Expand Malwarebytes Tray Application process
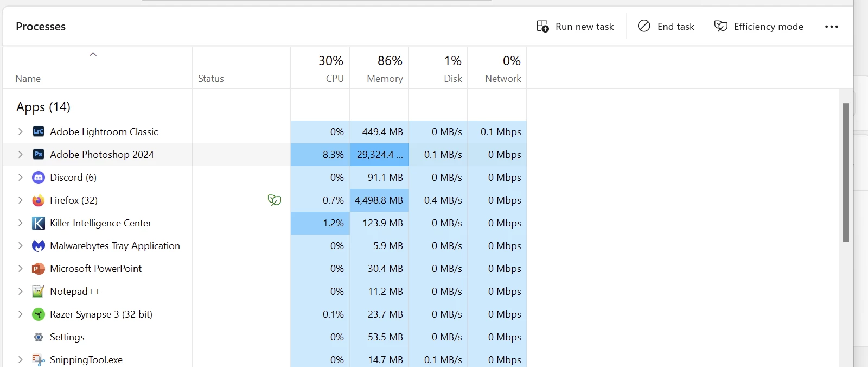Image resolution: width=868 pixels, height=367 pixels. (x=20, y=245)
